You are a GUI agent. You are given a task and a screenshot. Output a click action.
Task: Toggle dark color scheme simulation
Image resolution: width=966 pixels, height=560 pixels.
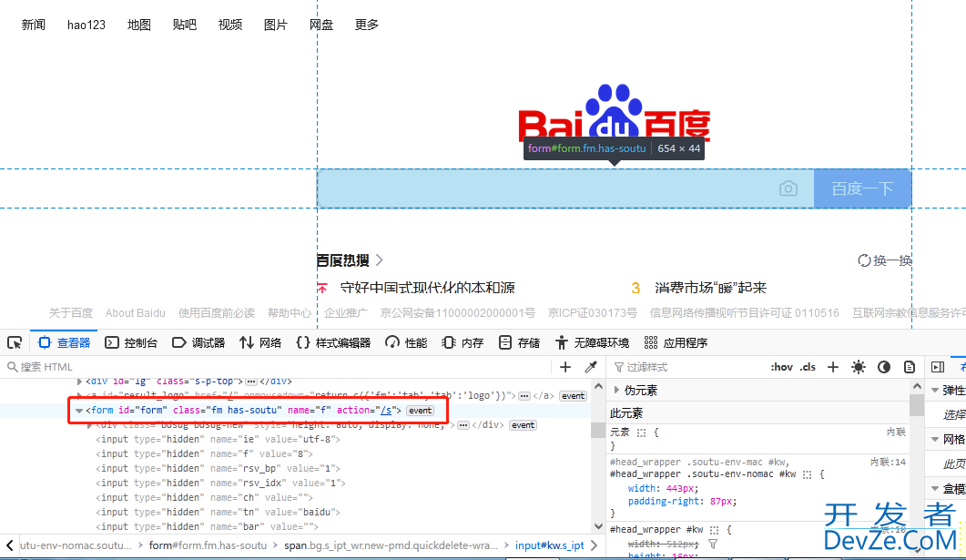tap(884, 367)
